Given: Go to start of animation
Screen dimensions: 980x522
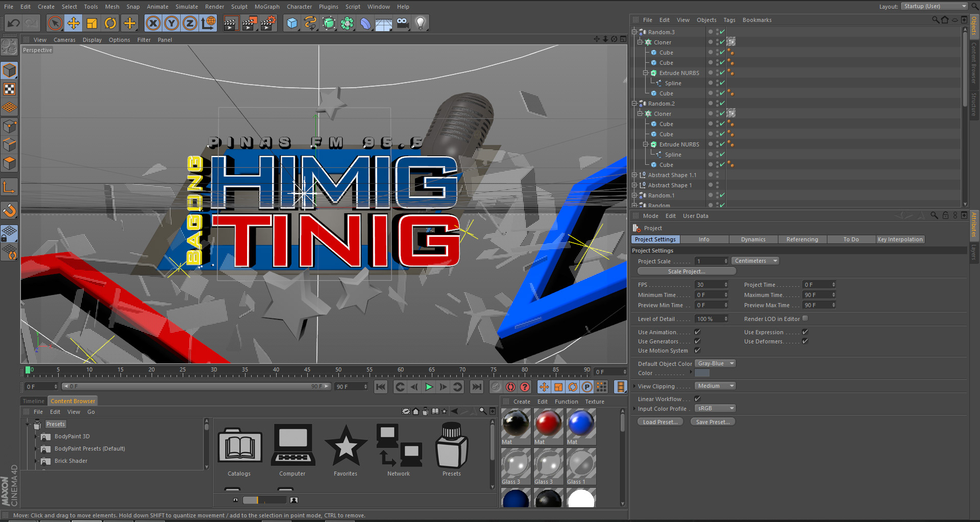Looking at the screenshot, I should 381,387.
